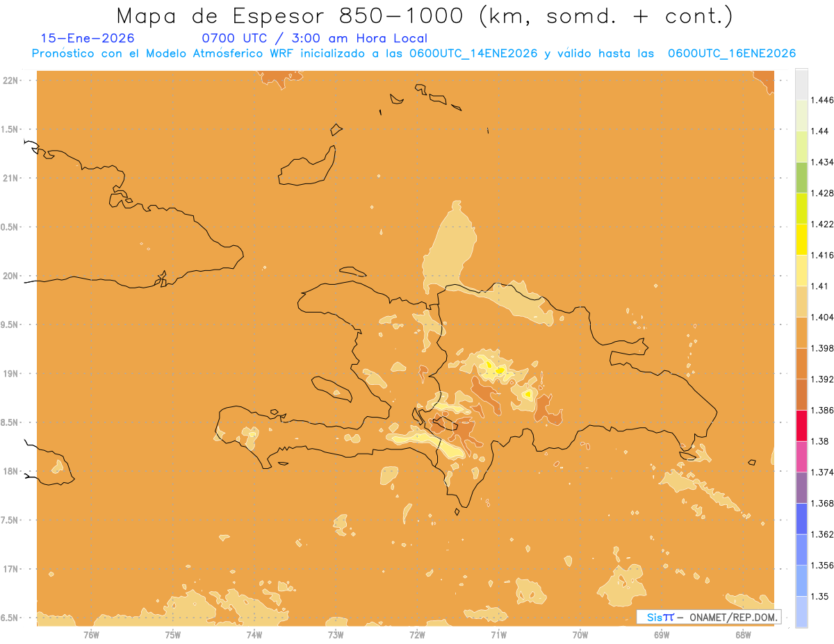
Task: Click the legend value "1.374"
Action: (x=821, y=472)
